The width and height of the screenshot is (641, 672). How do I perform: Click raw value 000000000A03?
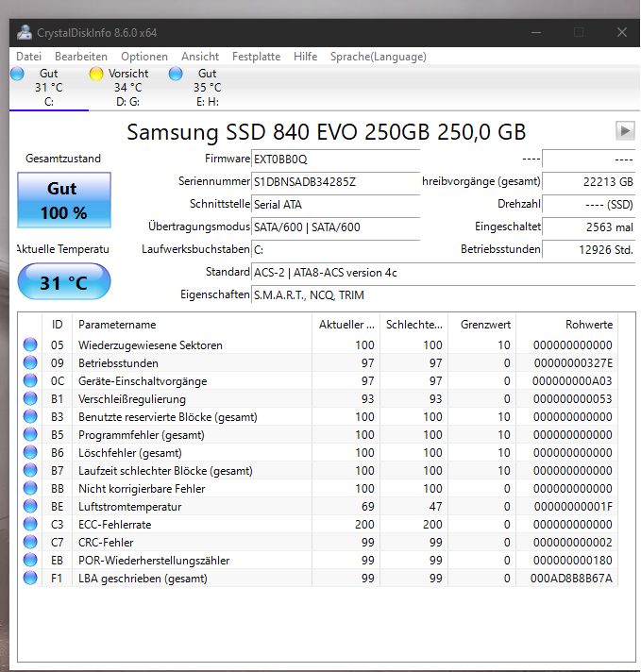coord(572,381)
